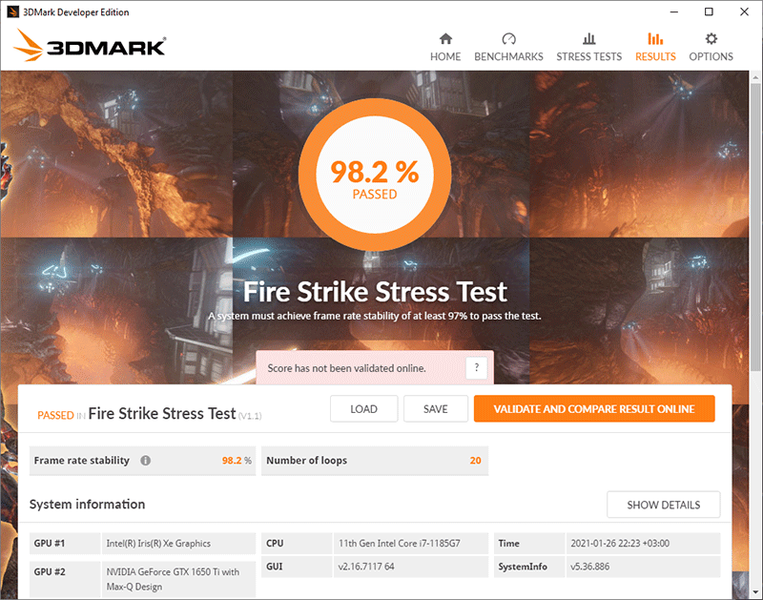The width and height of the screenshot is (763, 600).
Task: Click the scrollbar down arrow
Action: [x=756, y=593]
